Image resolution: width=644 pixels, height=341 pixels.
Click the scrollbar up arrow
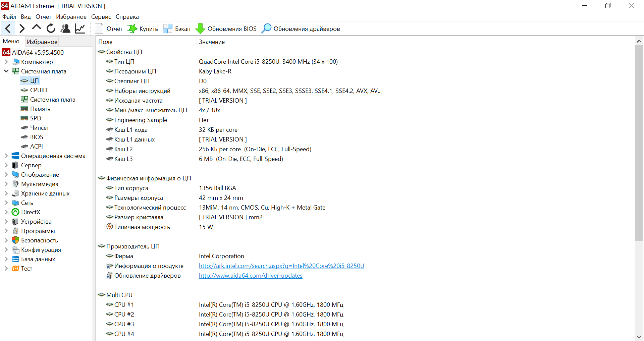[x=639, y=41]
